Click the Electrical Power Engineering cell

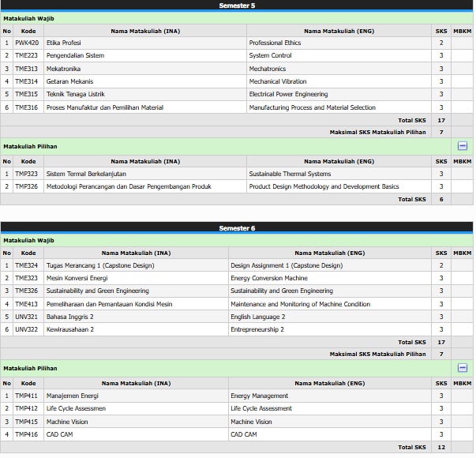tap(288, 94)
